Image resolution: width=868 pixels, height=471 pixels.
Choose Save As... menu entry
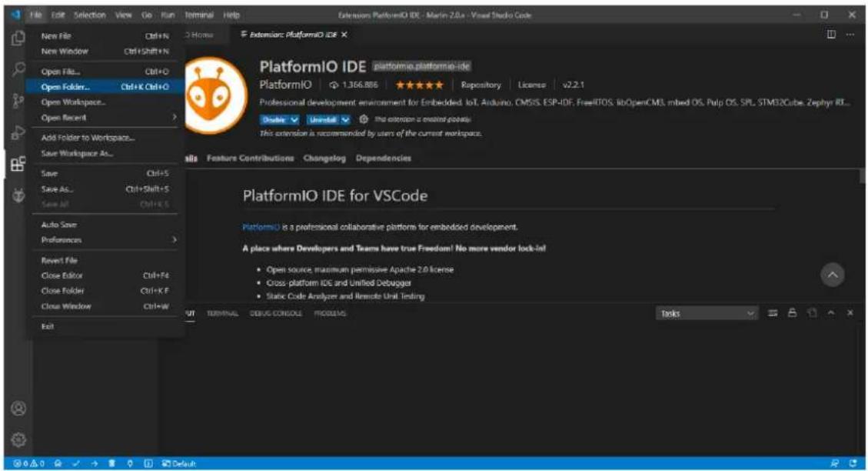pos(105,189)
